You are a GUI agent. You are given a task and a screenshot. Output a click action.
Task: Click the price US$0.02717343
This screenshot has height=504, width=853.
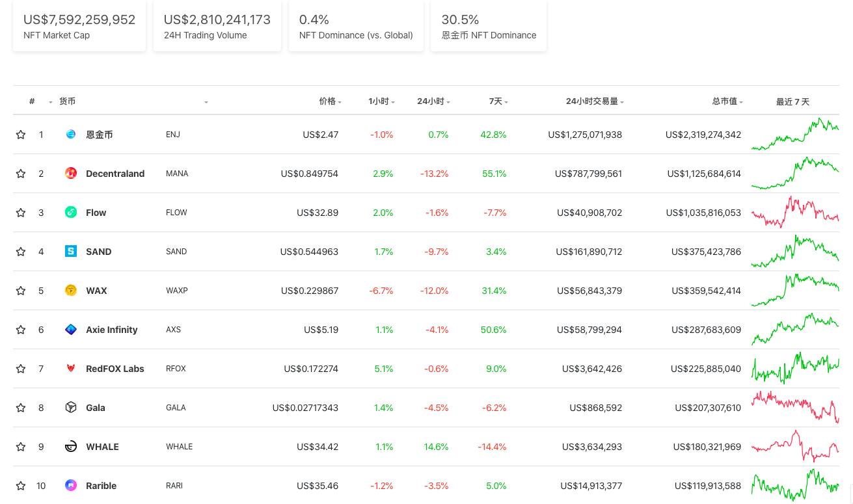point(305,408)
